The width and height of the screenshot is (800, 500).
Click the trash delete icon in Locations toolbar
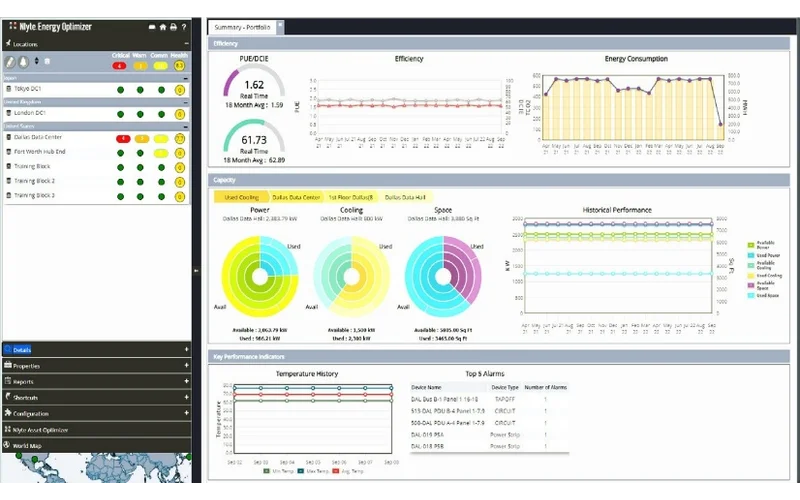click(47, 61)
